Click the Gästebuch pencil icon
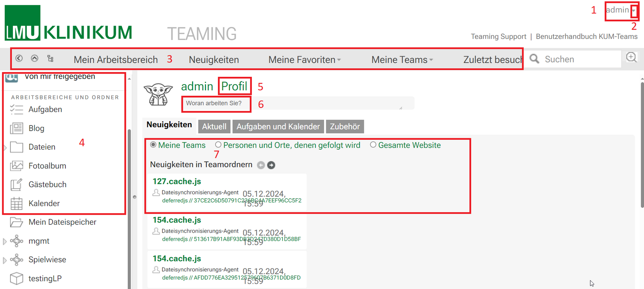The image size is (644, 289). pos(16,184)
